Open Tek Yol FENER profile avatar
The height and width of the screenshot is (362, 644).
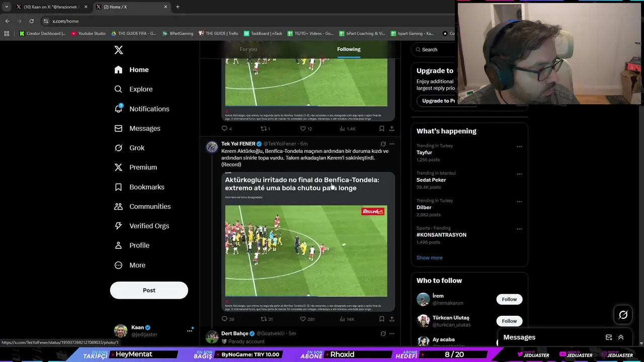(212, 147)
